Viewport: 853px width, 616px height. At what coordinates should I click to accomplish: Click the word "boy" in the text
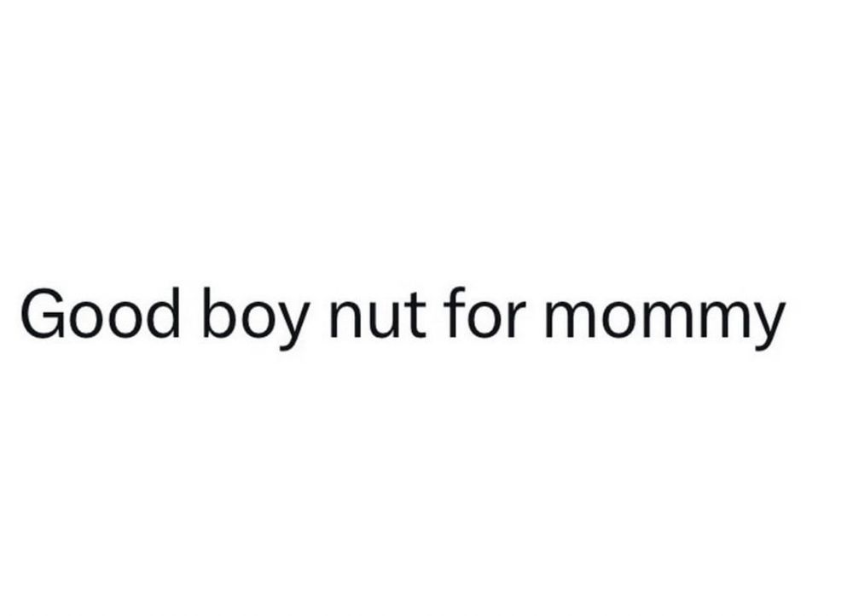[x=253, y=317]
